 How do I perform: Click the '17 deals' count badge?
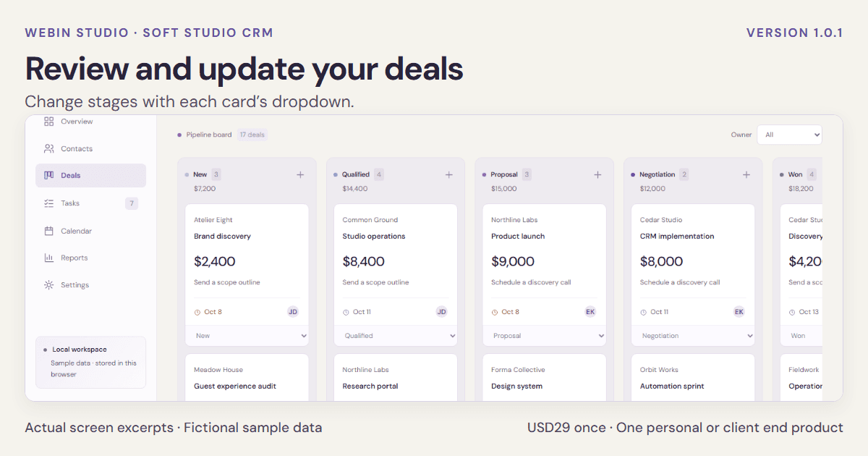252,135
